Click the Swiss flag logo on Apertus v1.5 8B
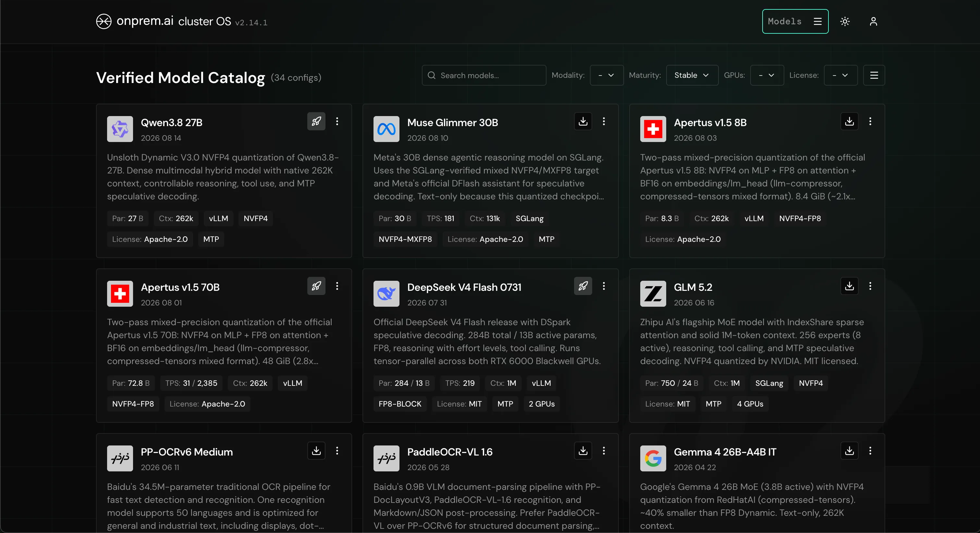The height and width of the screenshot is (533, 980). [653, 129]
